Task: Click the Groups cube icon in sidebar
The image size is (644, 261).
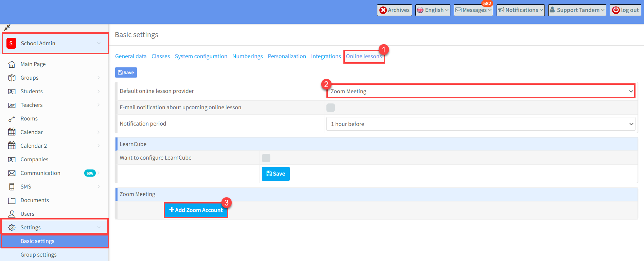Action: (x=12, y=78)
